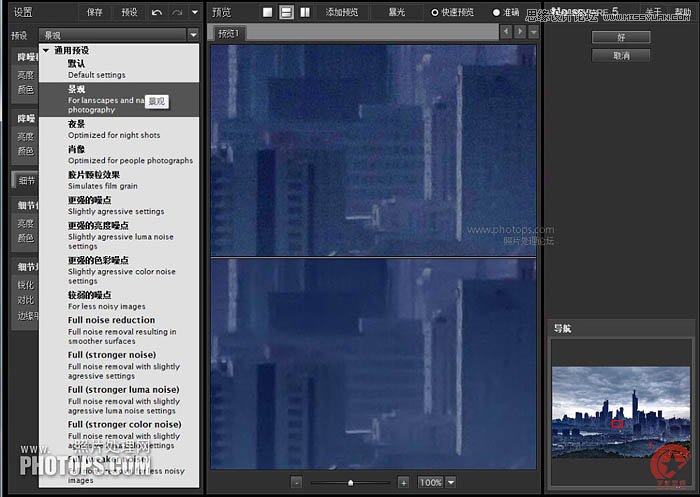Choose the 默认 Default settings preset

(x=119, y=69)
